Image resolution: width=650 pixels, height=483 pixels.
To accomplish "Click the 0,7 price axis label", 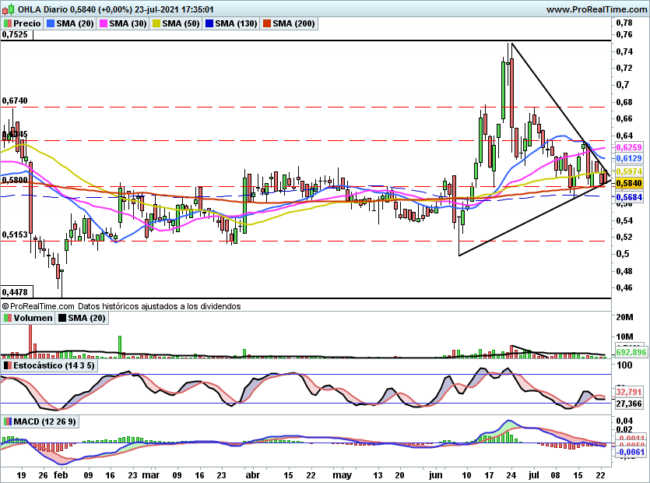I will (x=623, y=85).
